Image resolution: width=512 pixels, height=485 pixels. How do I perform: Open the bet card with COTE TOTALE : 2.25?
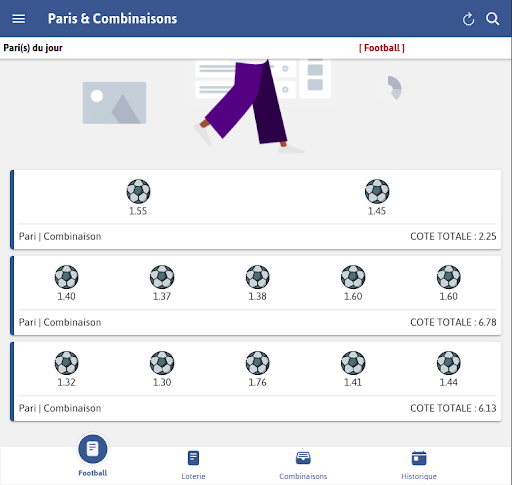click(256, 210)
